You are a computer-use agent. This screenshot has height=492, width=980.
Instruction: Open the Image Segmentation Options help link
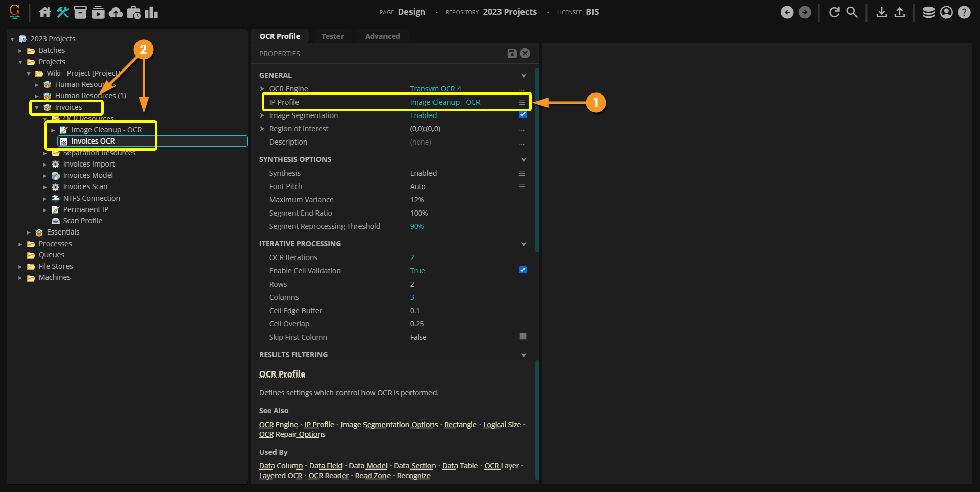point(389,425)
